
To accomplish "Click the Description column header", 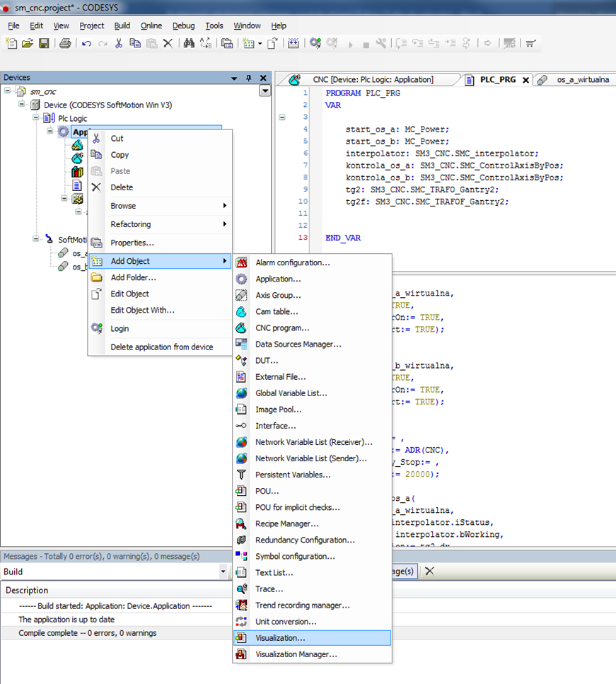I will tap(27, 590).
